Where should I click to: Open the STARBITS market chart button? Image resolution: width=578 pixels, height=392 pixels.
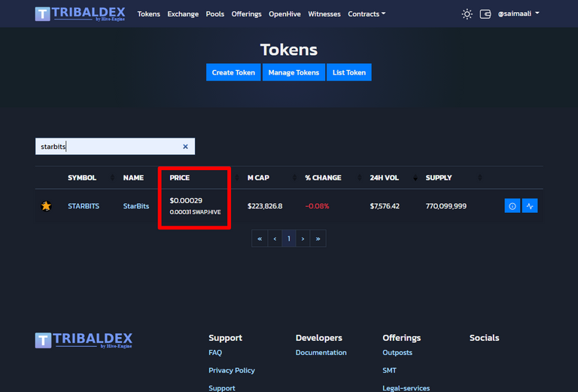coord(530,206)
